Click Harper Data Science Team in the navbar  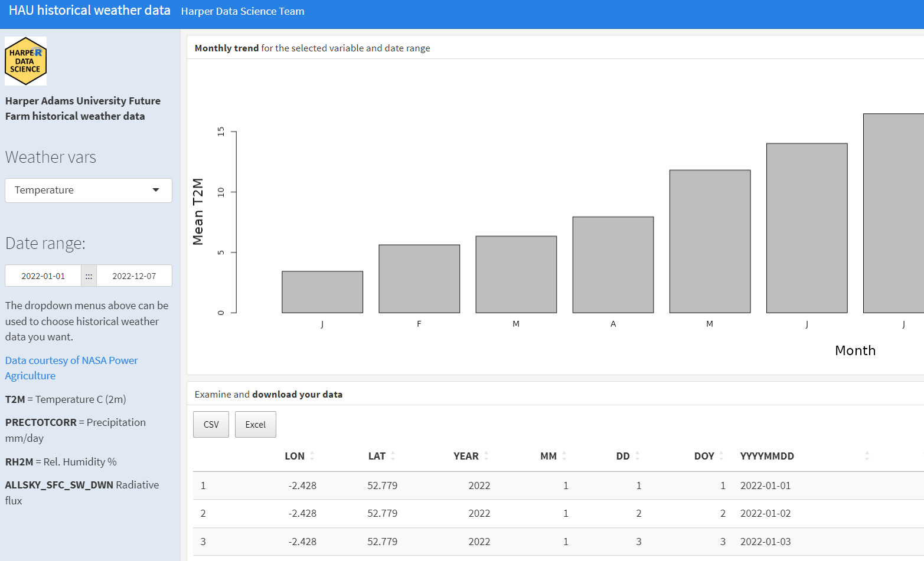pyautogui.click(x=243, y=11)
